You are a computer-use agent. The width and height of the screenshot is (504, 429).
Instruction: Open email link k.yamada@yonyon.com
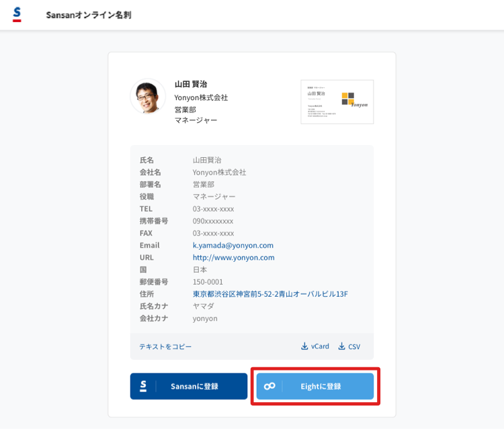[x=233, y=245]
